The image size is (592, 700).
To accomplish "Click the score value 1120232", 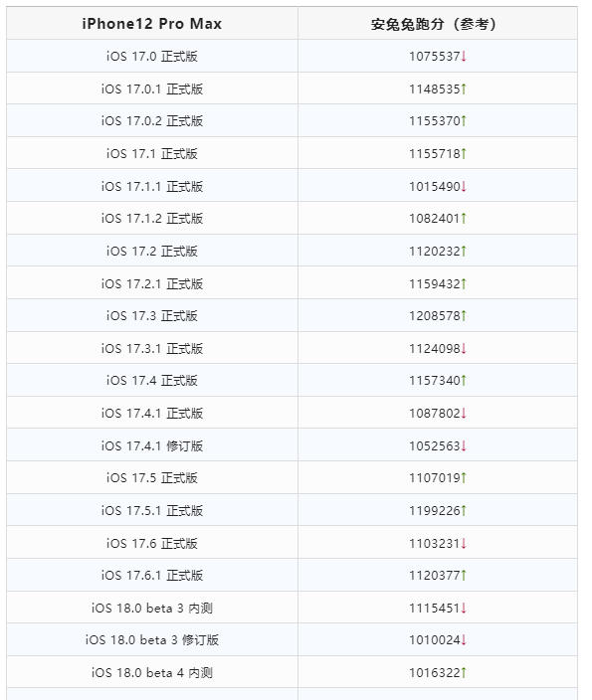I will [x=434, y=251].
